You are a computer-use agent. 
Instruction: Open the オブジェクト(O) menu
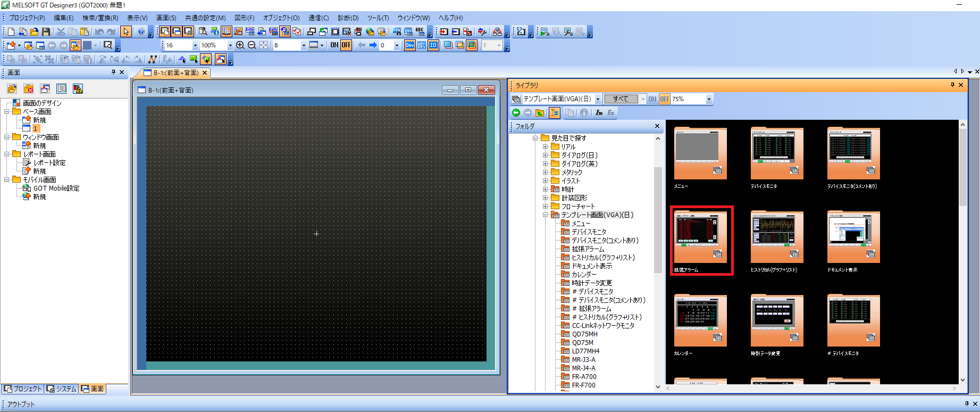[281, 18]
